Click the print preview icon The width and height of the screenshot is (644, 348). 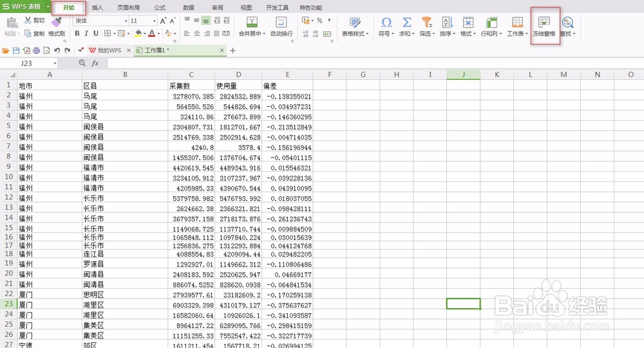click(46, 50)
